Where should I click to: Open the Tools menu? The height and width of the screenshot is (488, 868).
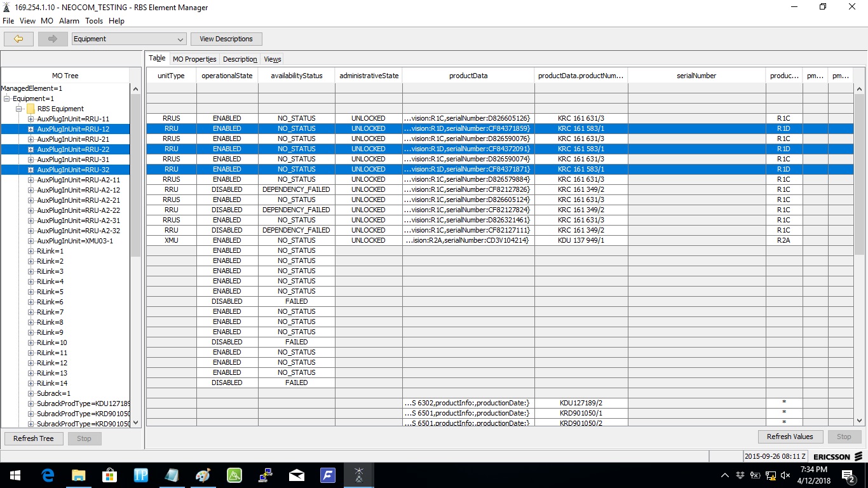point(94,21)
